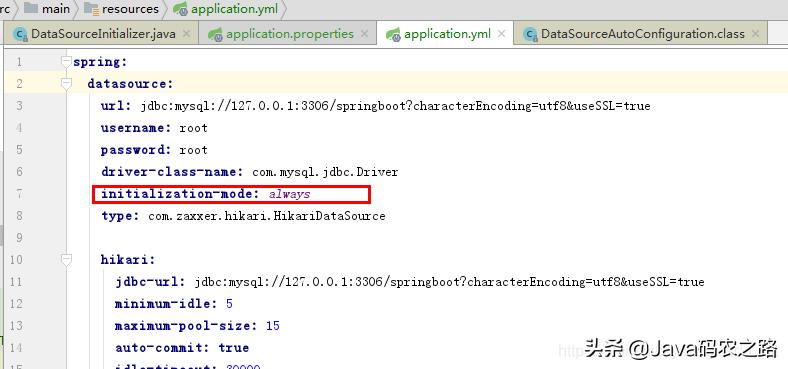
Task: Click the Spring leaf icon in breadcrumb
Action: [x=180, y=9]
